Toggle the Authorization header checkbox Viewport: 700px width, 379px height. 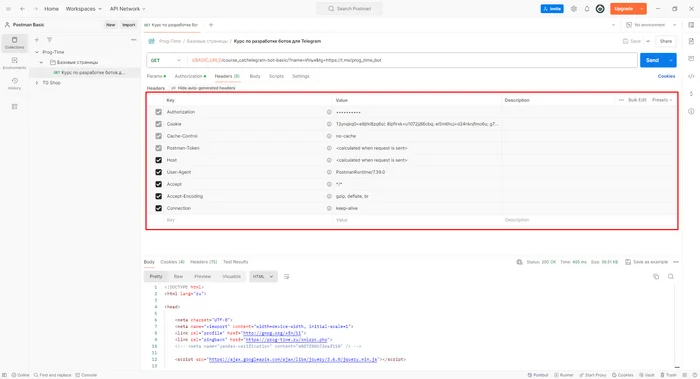tap(158, 112)
